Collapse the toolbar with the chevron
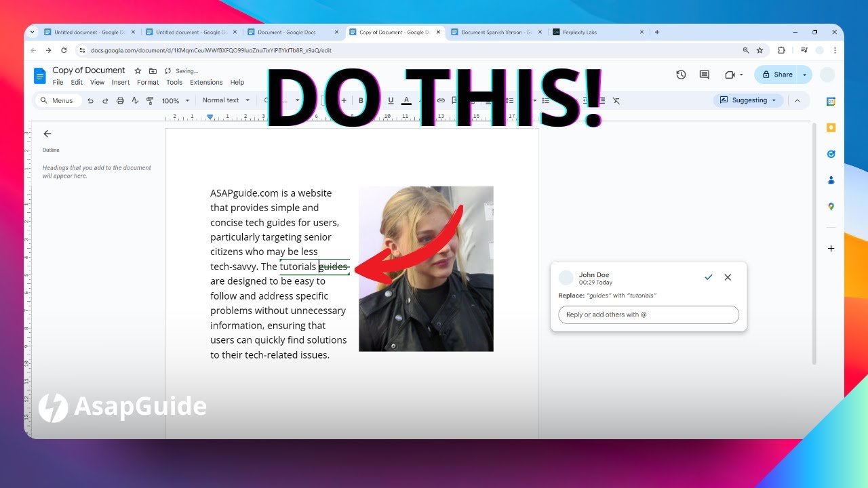 point(797,100)
